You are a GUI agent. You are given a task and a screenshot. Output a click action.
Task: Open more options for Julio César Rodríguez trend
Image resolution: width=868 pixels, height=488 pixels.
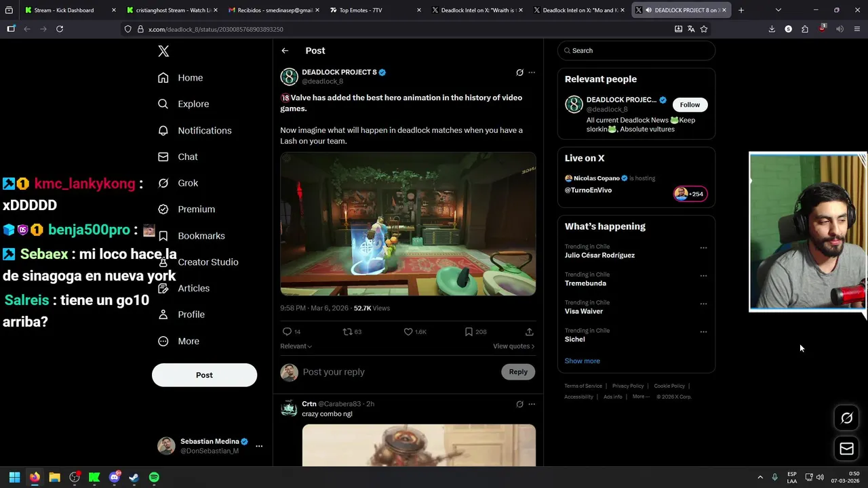[703, 247]
